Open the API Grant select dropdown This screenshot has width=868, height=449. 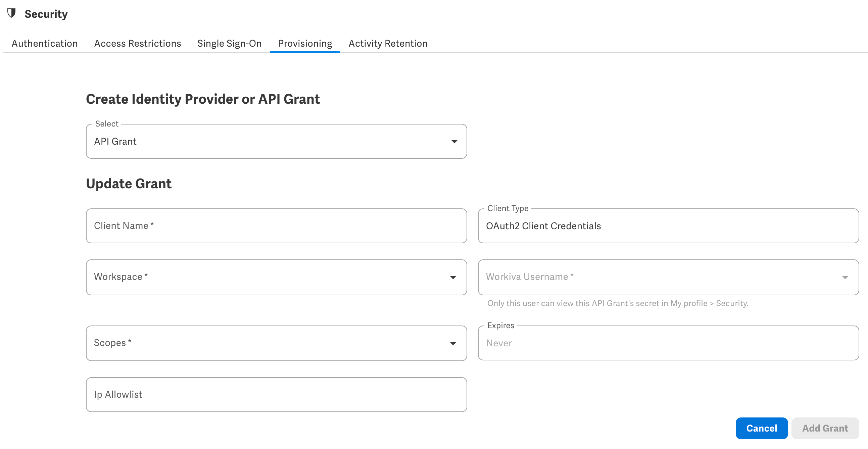[276, 142]
